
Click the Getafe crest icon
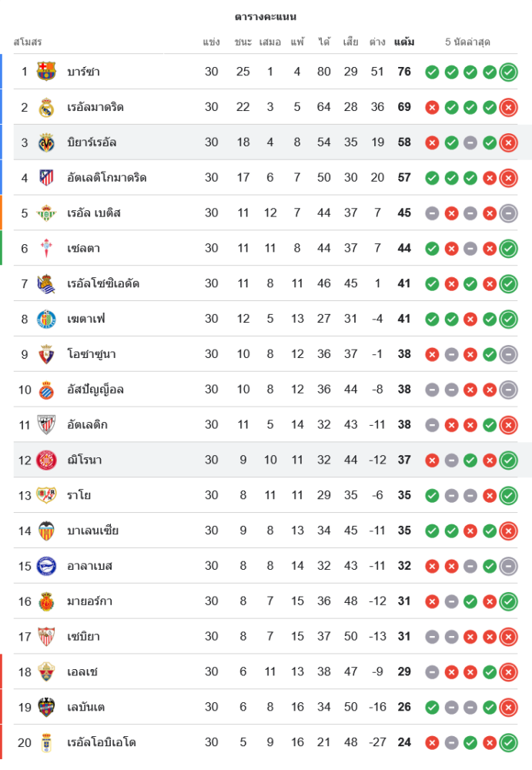(46, 319)
